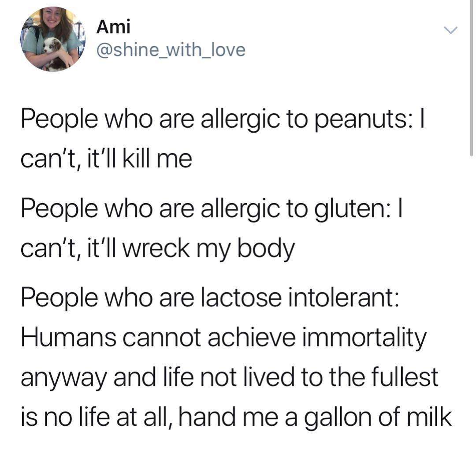The image size is (476, 476).
Task: Click the first word "People" of the tweet
Action: coord(59,120)
